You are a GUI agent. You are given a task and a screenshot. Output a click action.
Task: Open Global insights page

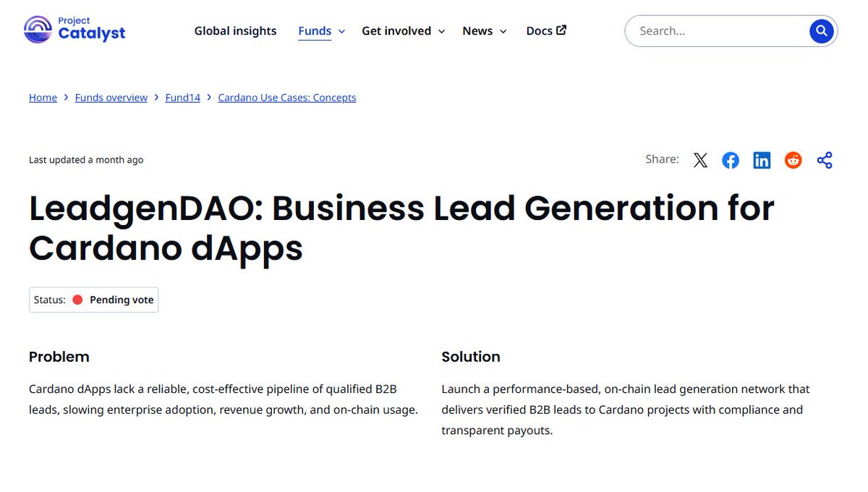click(235, 31)
